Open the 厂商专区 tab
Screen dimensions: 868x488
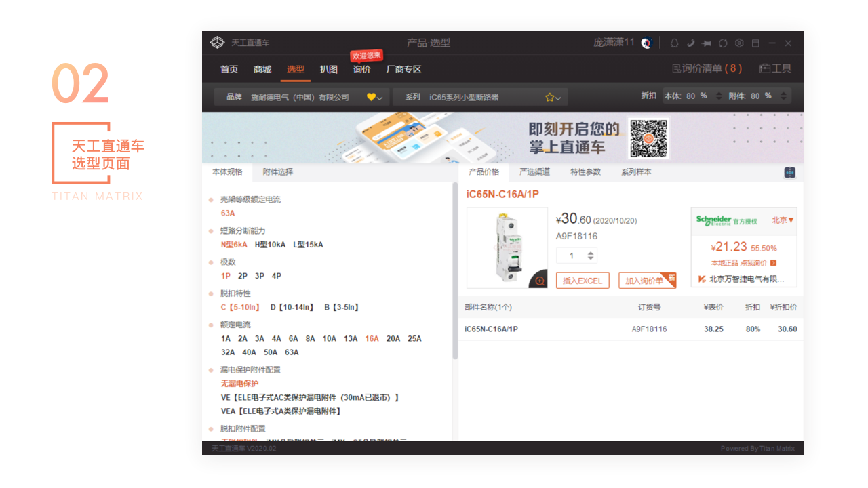click(x=403, y=69)
